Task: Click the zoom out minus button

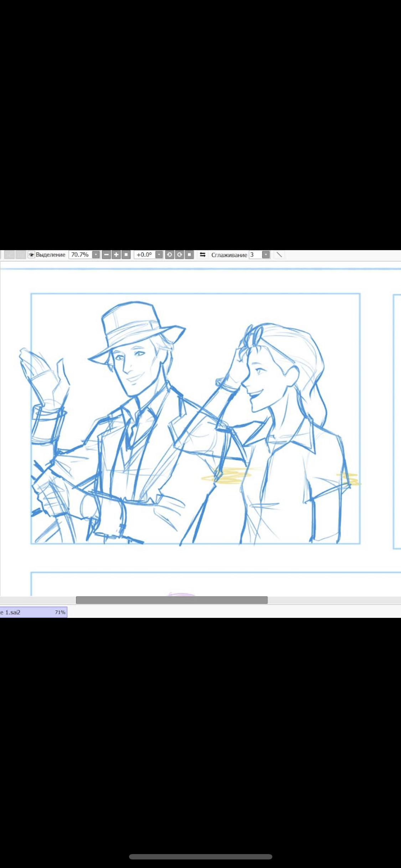Action: 106,255
